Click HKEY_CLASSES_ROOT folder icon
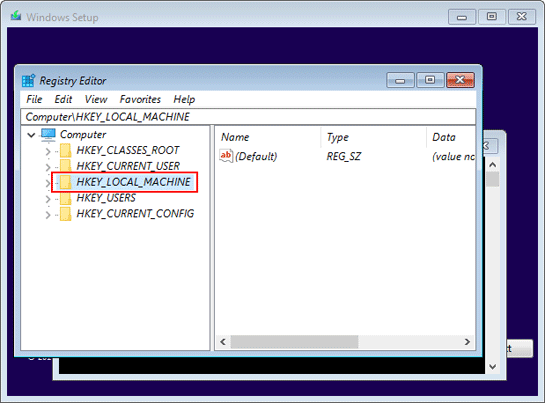This screenshot has width=545, height=403. (65, 151)
